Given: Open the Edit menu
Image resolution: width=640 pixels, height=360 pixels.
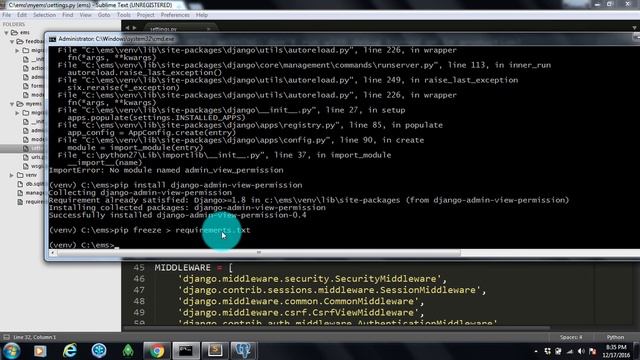Looking at the screenshot, I should point(22,15).
